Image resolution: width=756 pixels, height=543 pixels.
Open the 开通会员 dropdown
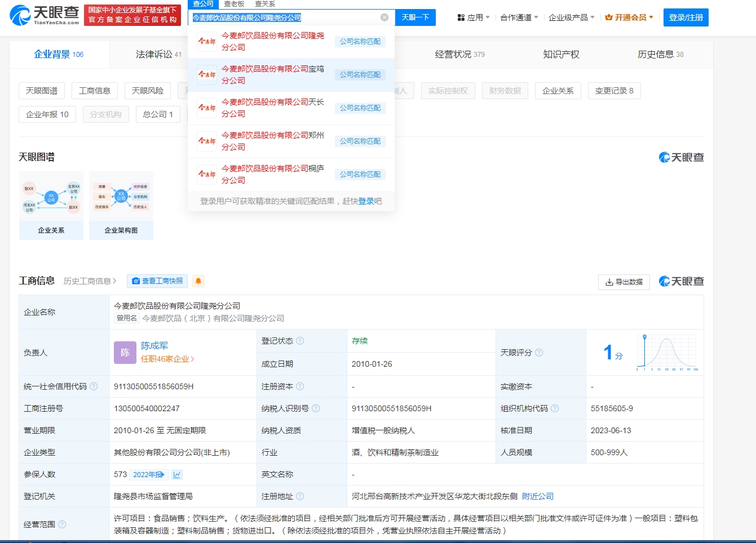(629, 17)
